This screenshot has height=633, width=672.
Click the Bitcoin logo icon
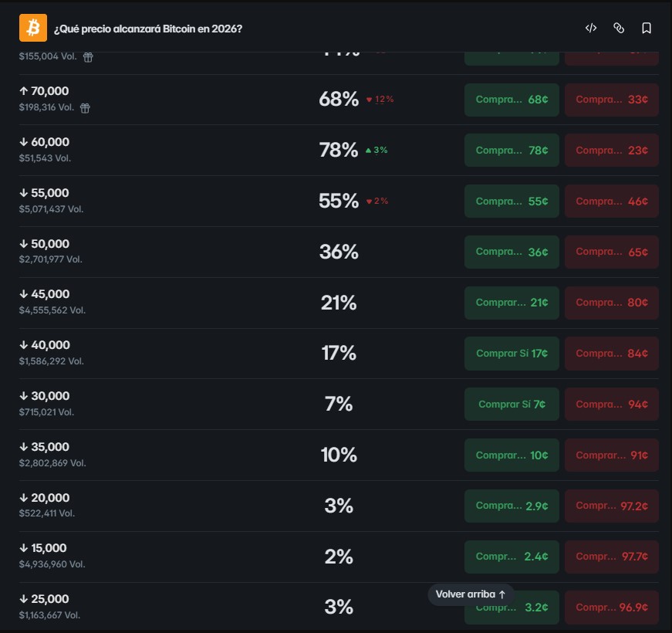pyautogui.click(x=33, y=28)
